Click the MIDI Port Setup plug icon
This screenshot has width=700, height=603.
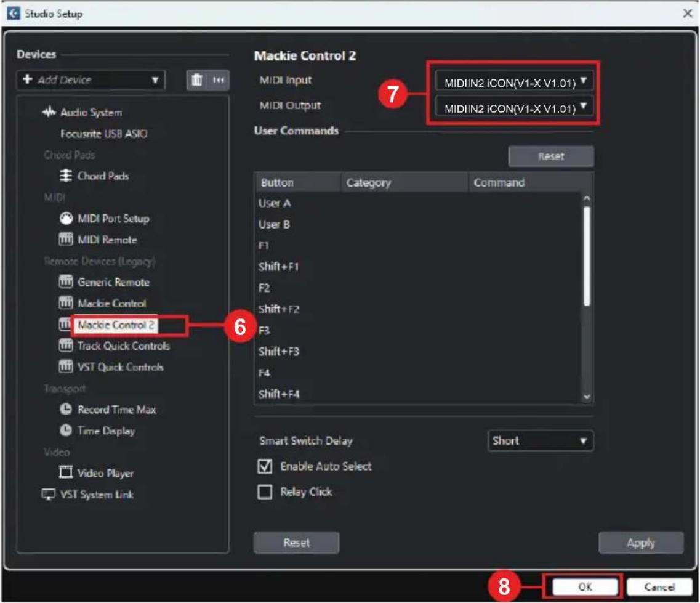click(66, 218)
